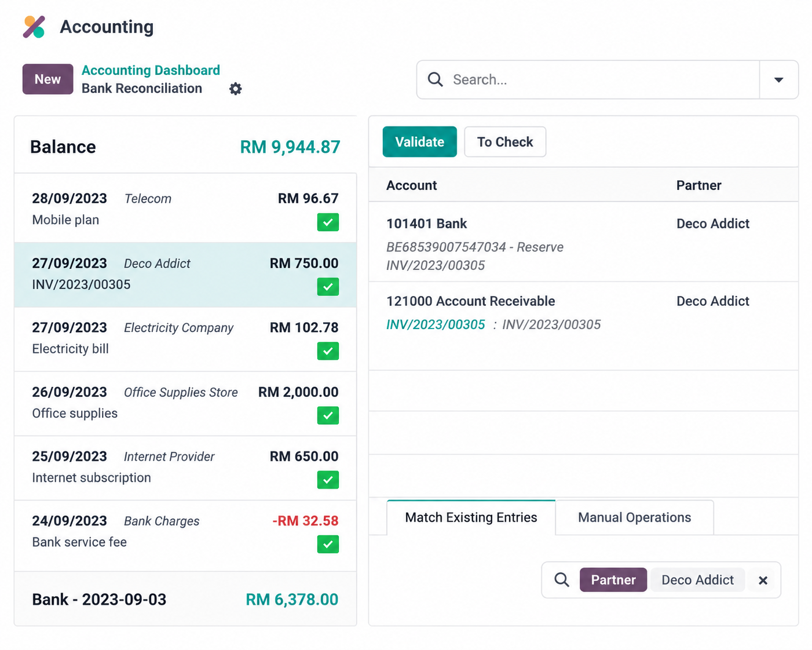Click the Deco Addict filter value chip
Image resolution: width=812 pixels, height=650 pixels.
tap(697, 580)
